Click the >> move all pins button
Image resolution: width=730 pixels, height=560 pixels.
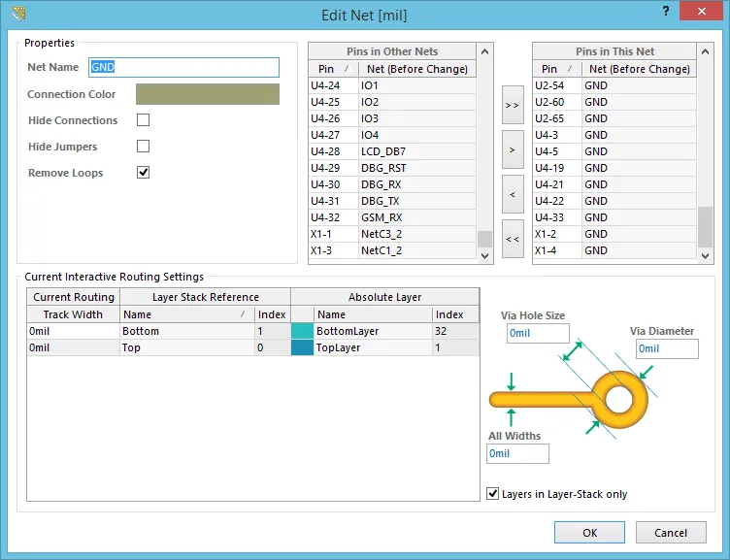tap(513, 105)
